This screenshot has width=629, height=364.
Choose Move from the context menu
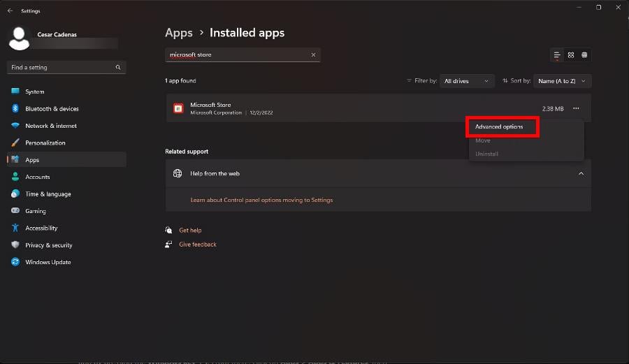click(x=482, y=140)
